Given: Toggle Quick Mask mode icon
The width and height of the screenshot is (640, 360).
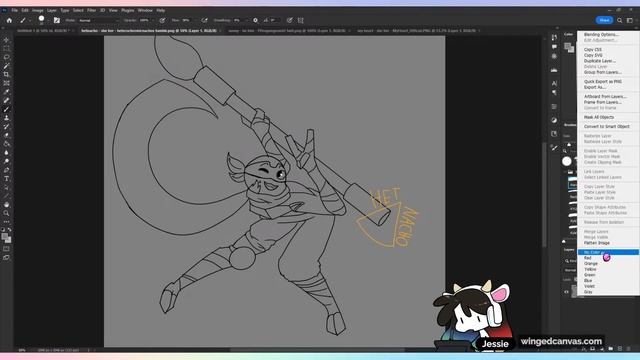Looking at the screenshot, I should point(6,249).
